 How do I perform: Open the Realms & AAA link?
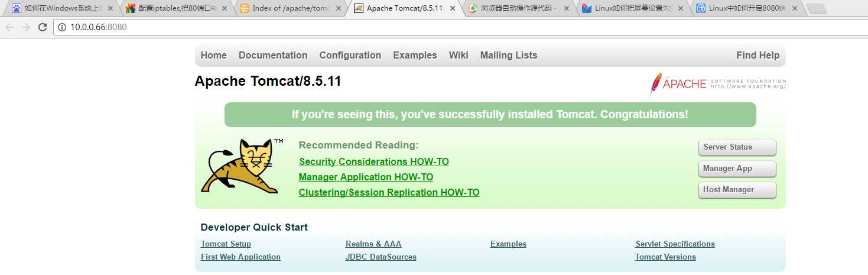373,244
